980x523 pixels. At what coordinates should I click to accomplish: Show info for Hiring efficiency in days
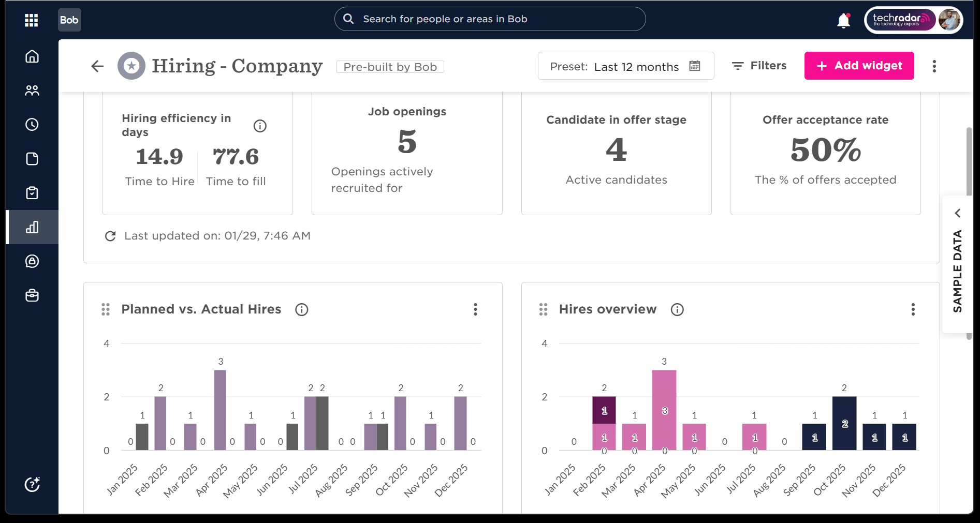coord(260,126)
